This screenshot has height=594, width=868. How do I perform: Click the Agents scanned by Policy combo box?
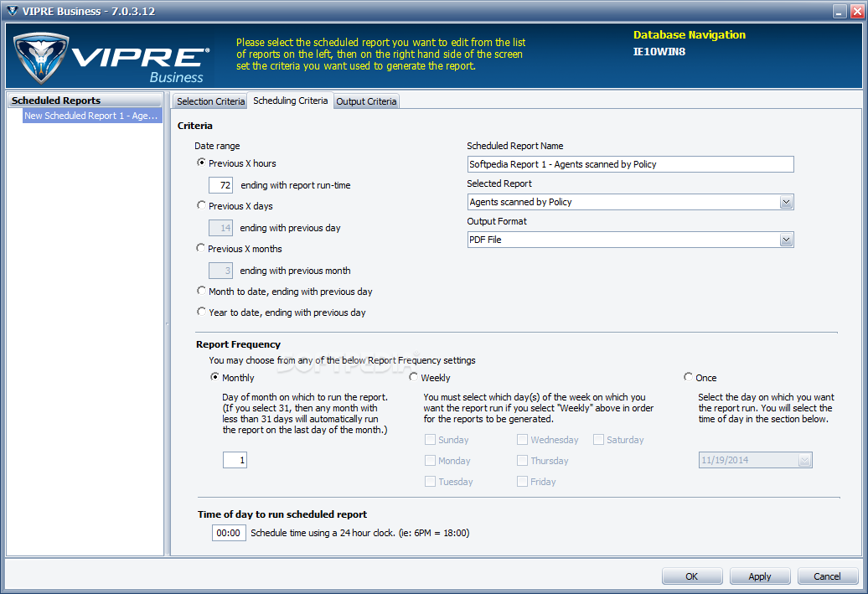[631, 202]
